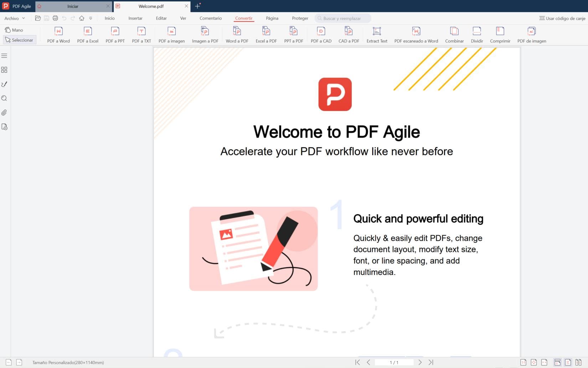This screenshot has height=368, width=588.
Task: Select Excel a PDF converter
Action: point(266,35)
